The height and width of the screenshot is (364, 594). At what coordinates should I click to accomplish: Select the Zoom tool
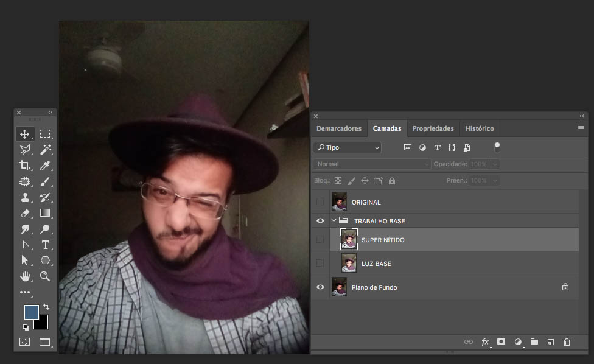point(45,276)
